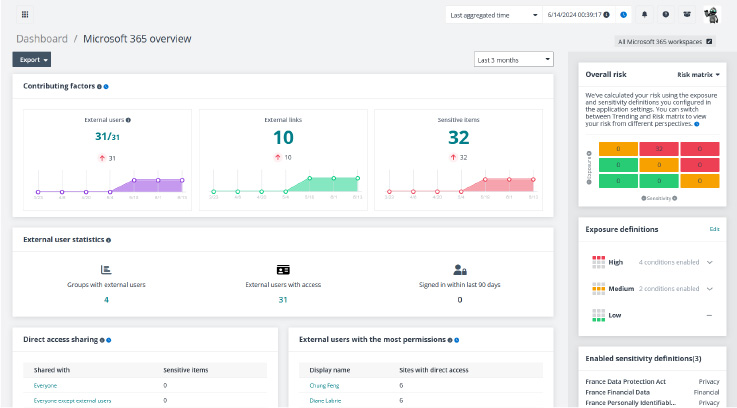Click last data point on External users chart
This screenshot has width=737, height=408.
tap(182, 180)
